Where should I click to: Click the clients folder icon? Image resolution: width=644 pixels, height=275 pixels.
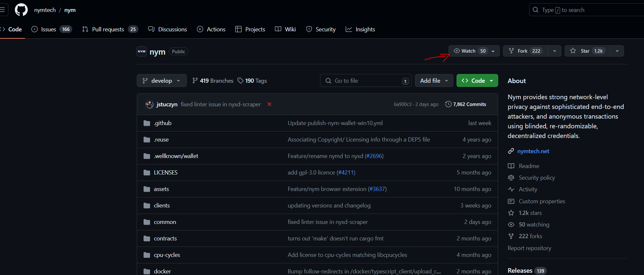point(147,206)
